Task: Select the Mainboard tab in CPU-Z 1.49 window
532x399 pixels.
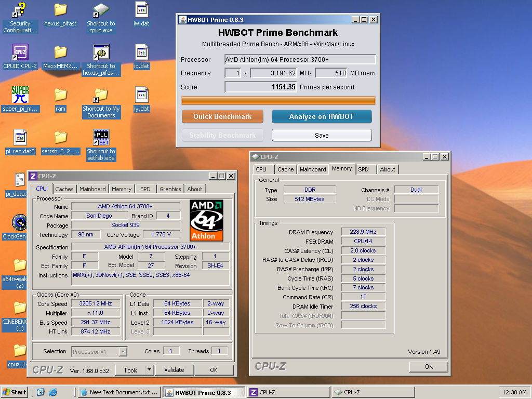Action: click(313, 169)
